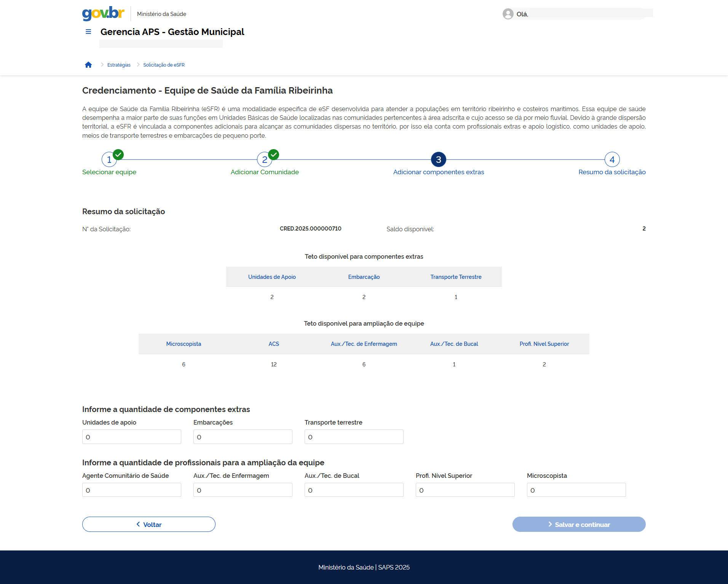The width and height of the screenshot is (728, 584).
Task: Focus the Unidades de apoio input field
Action: [x=132, y=437]
